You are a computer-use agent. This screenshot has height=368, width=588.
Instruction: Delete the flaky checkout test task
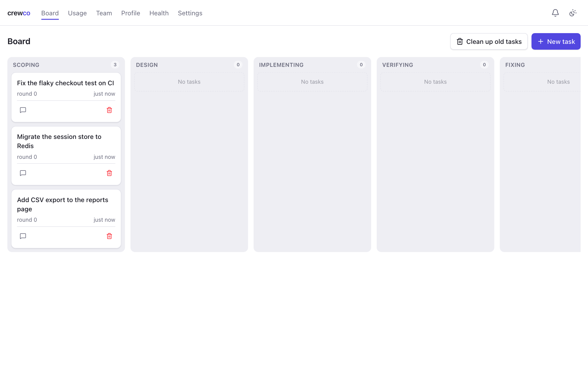[x=109, y=110]
